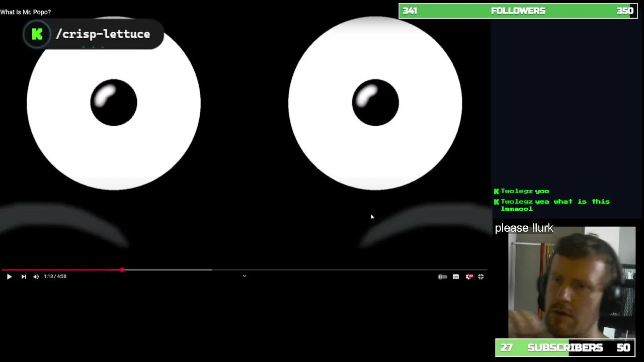This screenshot has height=362, width=644.
Task: Click the Followers goal bar
Action: [x=518, y=11]
